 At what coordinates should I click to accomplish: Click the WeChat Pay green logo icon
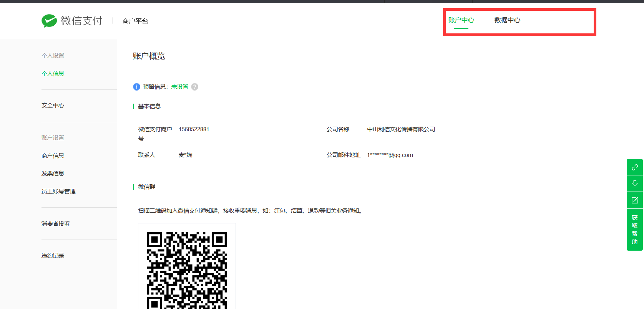(49, 21)
